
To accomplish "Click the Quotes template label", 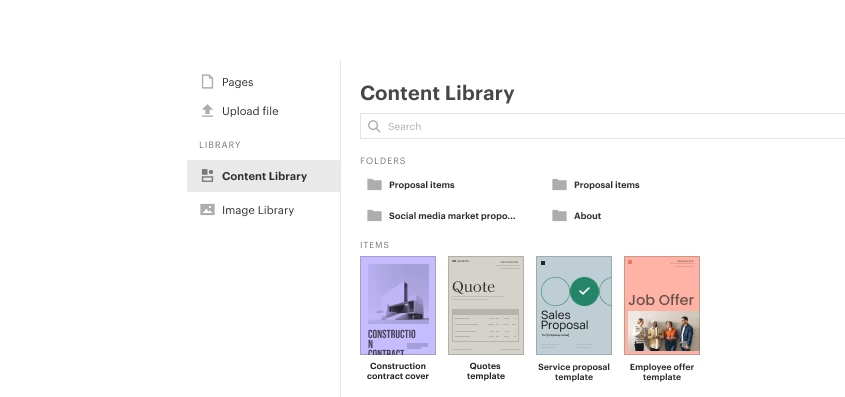I will point(486,371).
